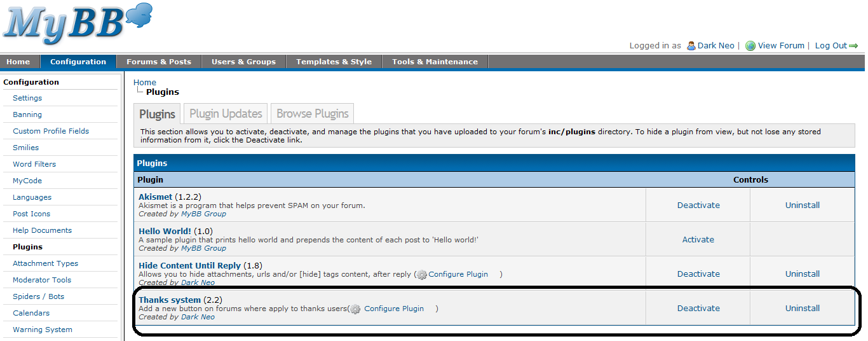The image size is (868, 341).
Task: Open the Templates & Style menu
Action: click(334, 62)
